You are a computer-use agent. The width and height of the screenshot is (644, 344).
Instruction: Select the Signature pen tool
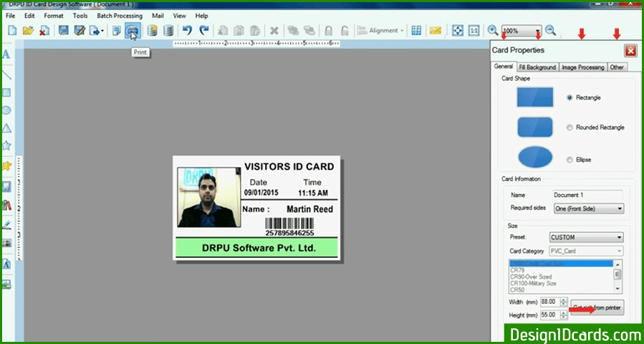[x=6, y=224]
